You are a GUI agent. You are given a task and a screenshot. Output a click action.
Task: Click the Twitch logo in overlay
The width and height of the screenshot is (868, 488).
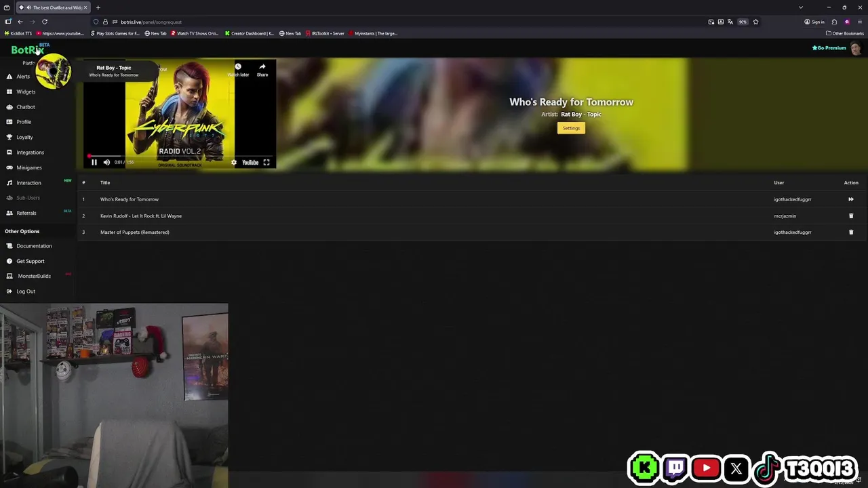click(675, 468)
